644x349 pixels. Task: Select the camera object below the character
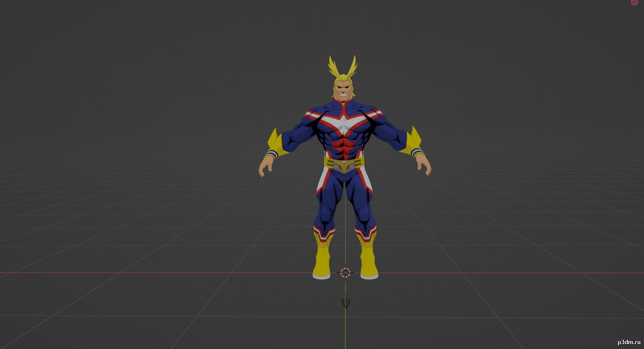point(346,303)
